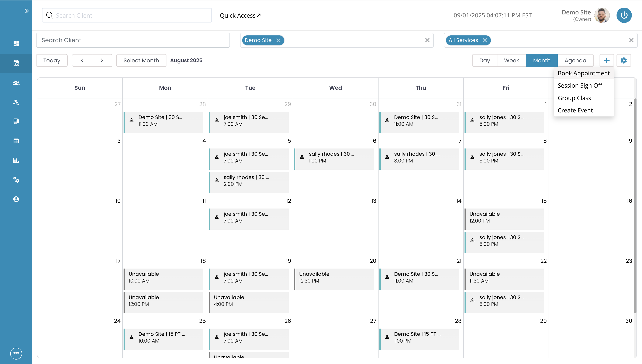Open the calendar schedule sidebar icon
Screen dimensions: 642x364
click(16, 63)
